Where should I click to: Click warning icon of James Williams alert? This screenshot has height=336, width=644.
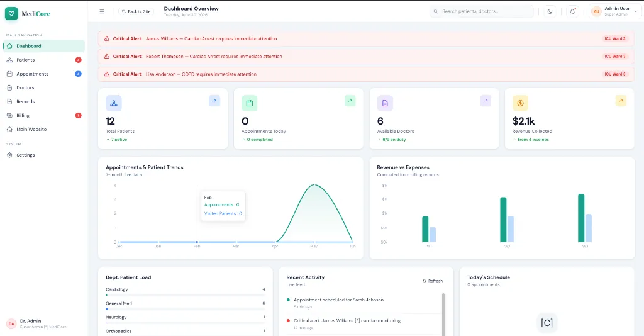point(106,38)
